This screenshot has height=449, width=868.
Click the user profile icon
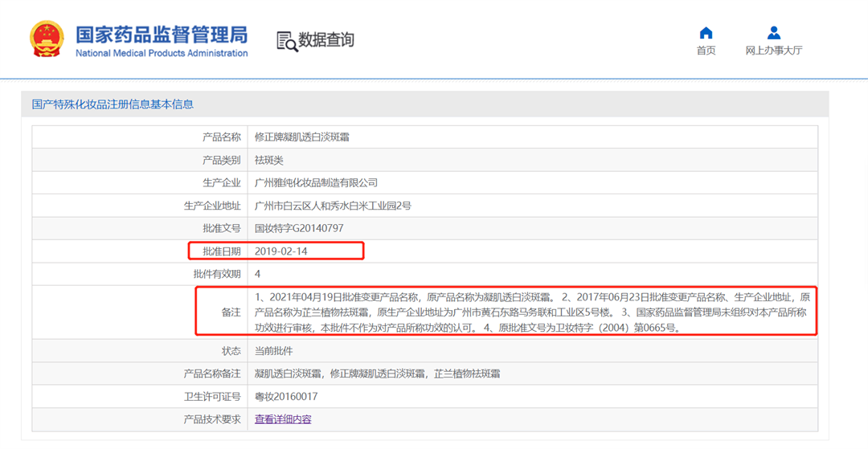[x=773, y=33]
